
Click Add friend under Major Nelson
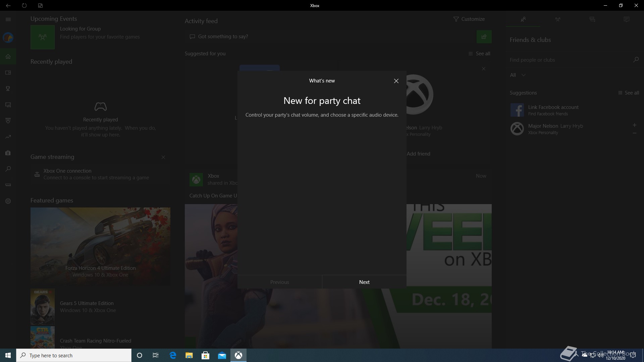coord(418,154)
